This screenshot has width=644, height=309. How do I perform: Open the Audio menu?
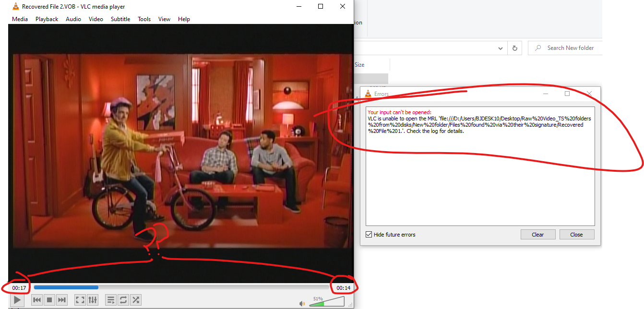[x=73, y=19]
